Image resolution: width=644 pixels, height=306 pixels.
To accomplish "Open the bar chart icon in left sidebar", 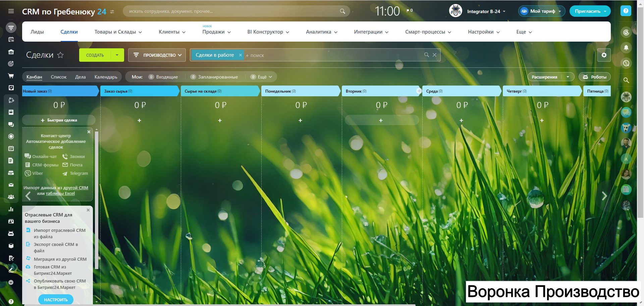I will point(11,209).
